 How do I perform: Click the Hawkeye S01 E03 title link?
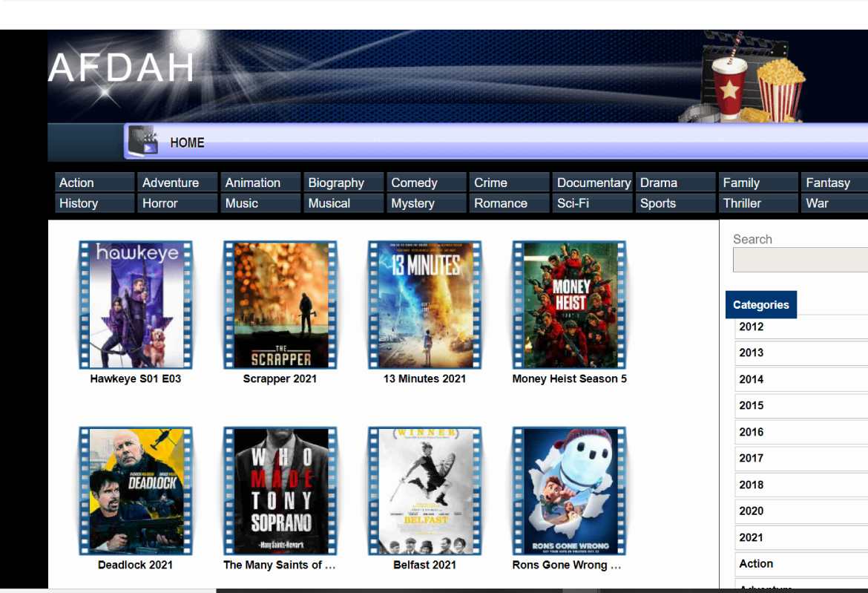click(136, 379)
